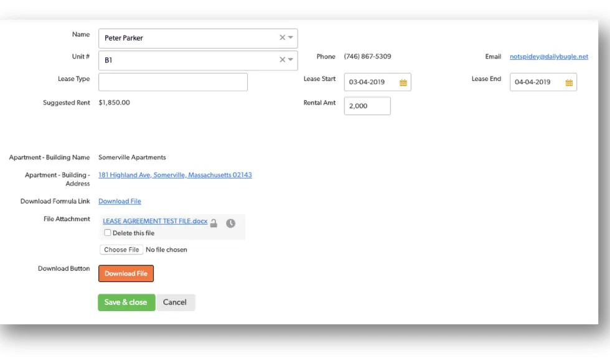610x364 pixels.
Task: Open the Name dropdown arrow
Action: pyautogui.click(x=291, y=37)
